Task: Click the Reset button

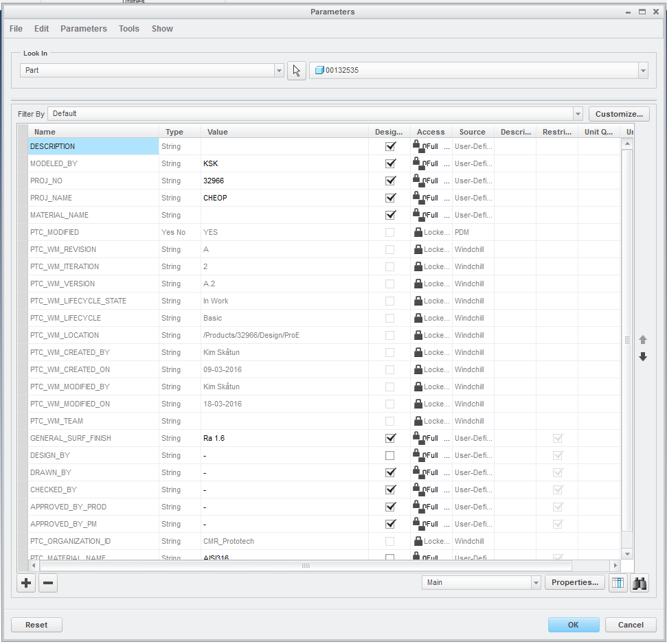Action: [36, 625]
